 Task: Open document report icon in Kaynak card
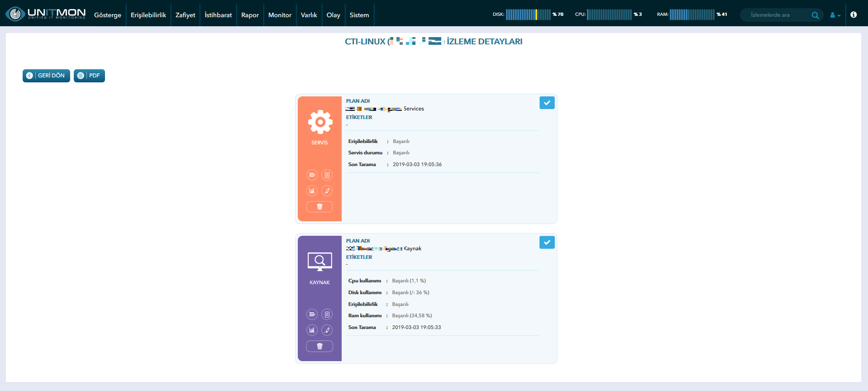pos(327,315)
